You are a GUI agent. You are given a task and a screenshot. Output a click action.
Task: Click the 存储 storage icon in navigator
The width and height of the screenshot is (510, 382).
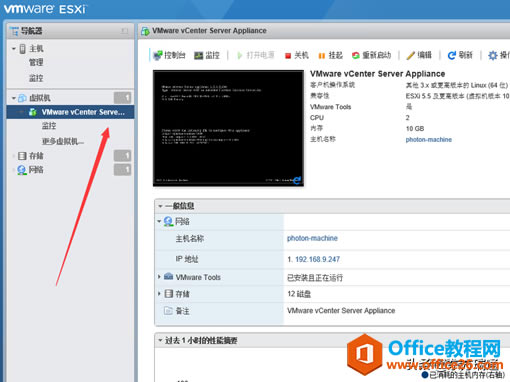click(x=22, y=156)
